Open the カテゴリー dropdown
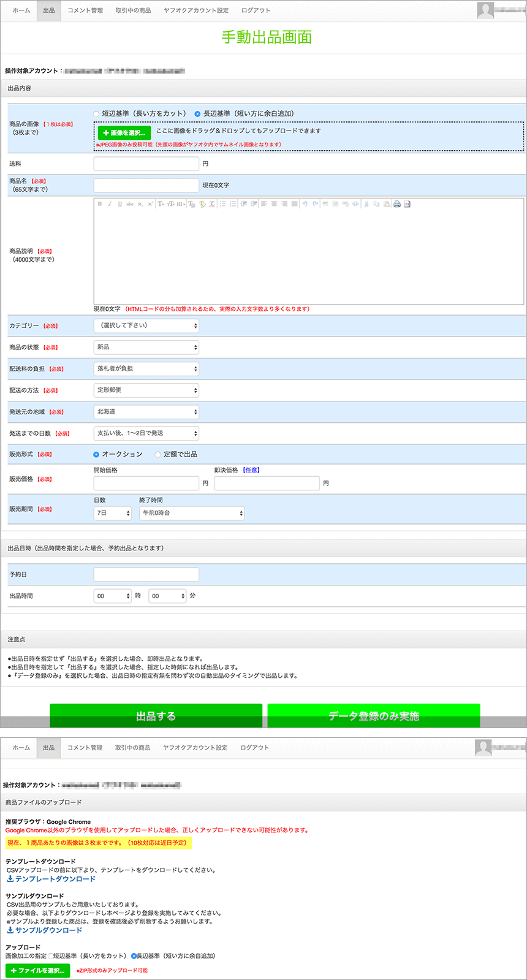 click(146, 326)
